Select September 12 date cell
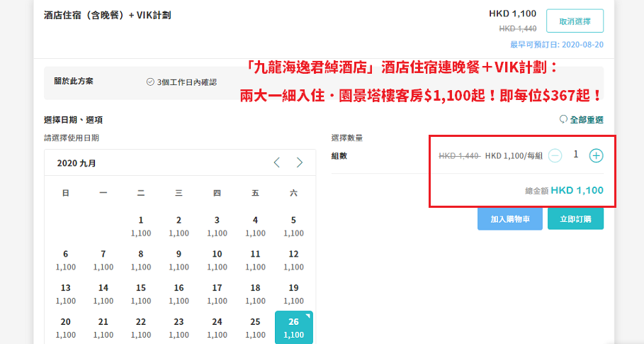This screenshot has width=644, height=344. point(293,260)
